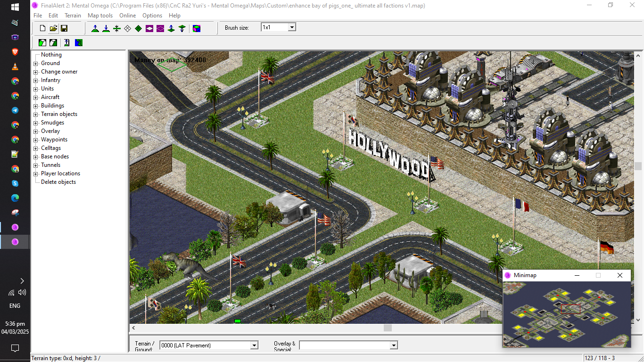Click the vertical scrollbar thumb beside map
Image resolution: width=644 pixels, height=362 pixels.
[638, 166]
